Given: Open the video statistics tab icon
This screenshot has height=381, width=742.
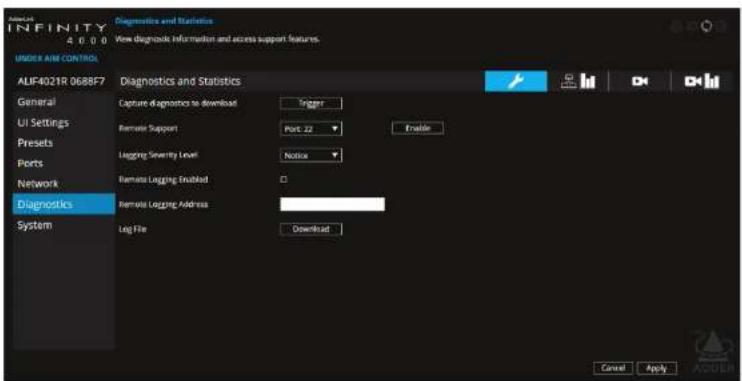Looking at the screenshot, I should [702, 81].
